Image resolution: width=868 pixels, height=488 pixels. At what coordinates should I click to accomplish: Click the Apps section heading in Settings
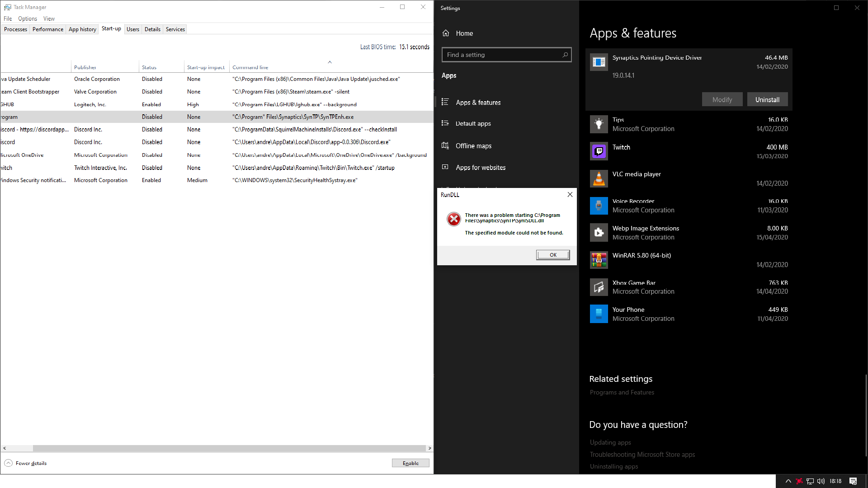[448, 75]
